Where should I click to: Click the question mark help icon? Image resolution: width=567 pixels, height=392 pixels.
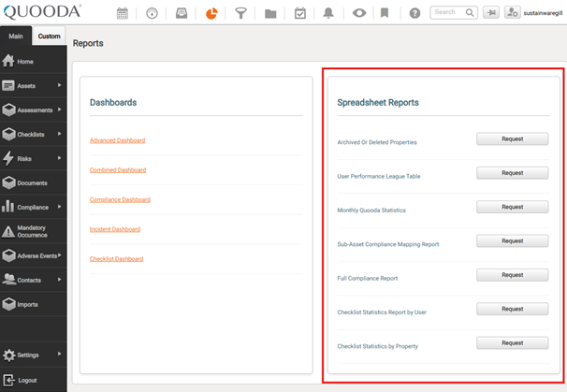pos(414,13)
